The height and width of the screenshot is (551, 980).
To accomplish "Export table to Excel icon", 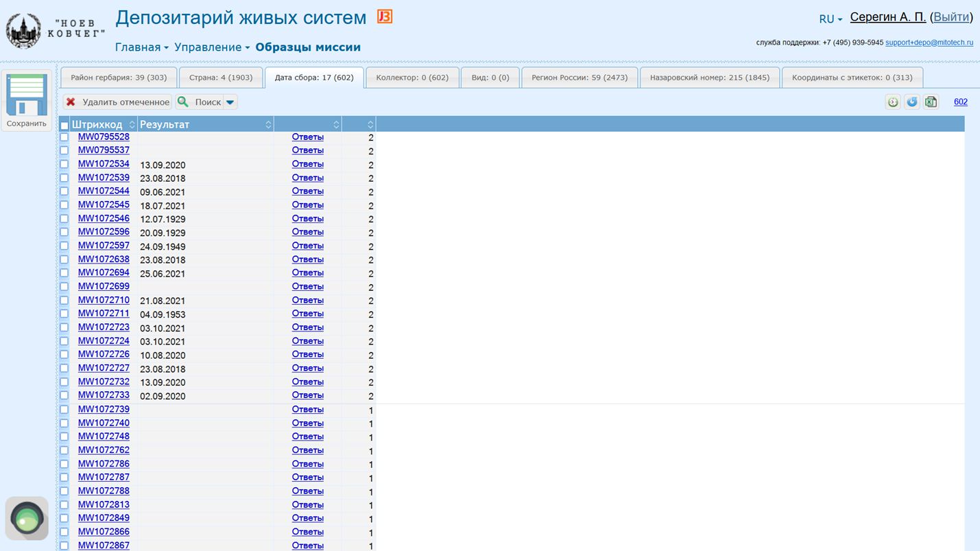I will 931,102.
